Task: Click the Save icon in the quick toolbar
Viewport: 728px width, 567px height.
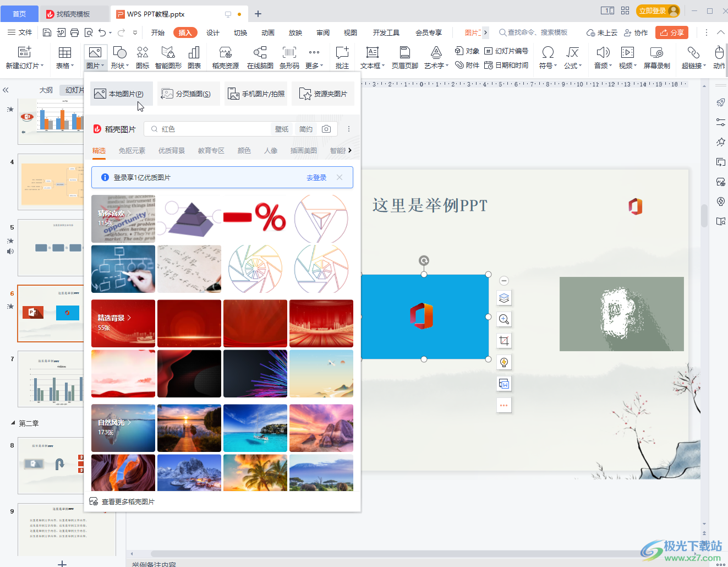Action: coord(47,32)
